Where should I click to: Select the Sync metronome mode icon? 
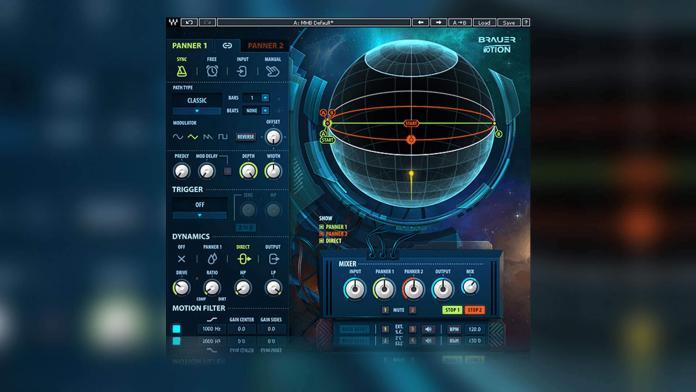click(x=182, y=71)
